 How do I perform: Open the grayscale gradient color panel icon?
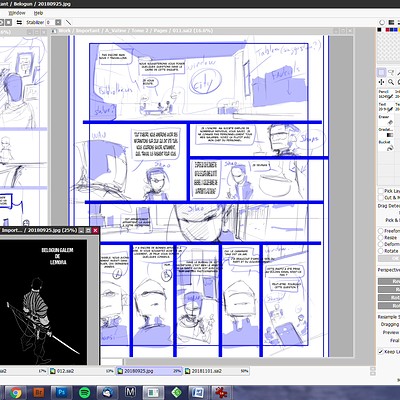(x=391, y=23)
